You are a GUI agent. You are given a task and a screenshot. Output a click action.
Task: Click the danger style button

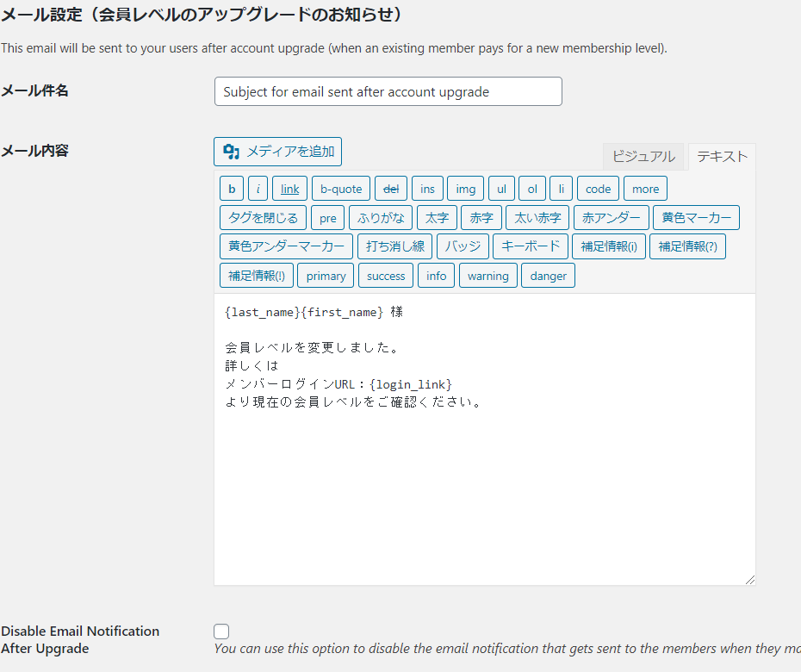548,276
